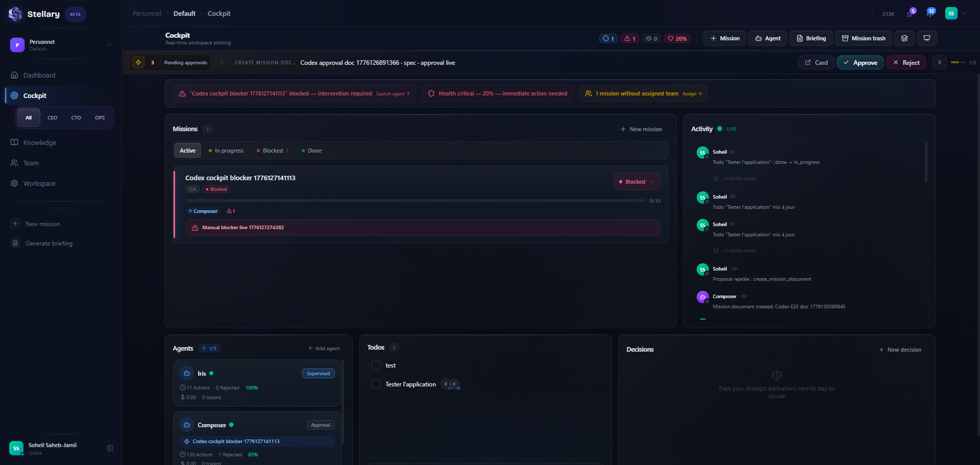Click the assignee avatars on Tester l'application

pyautogui.click(x=451, y=384)
